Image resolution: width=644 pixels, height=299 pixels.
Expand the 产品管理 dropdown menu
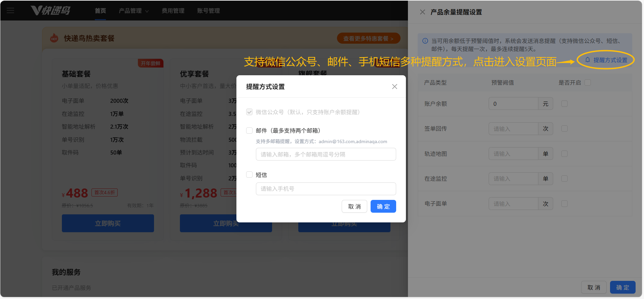point(134,11)
